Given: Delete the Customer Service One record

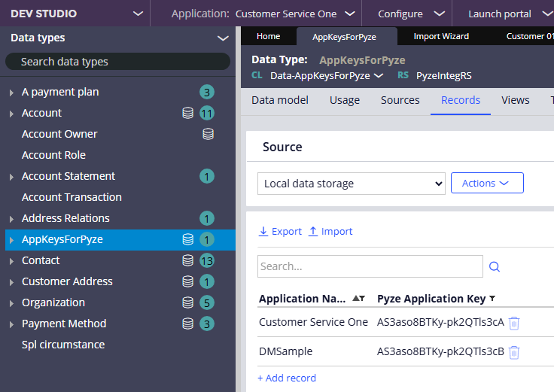Looking at the screenshot, I should 514,322.
